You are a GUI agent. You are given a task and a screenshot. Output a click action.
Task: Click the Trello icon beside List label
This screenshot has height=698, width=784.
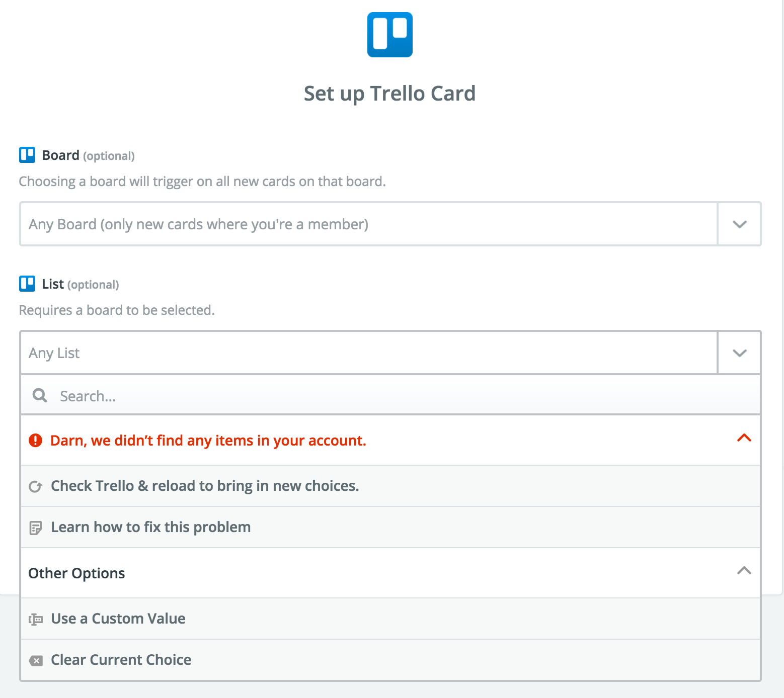27,284
